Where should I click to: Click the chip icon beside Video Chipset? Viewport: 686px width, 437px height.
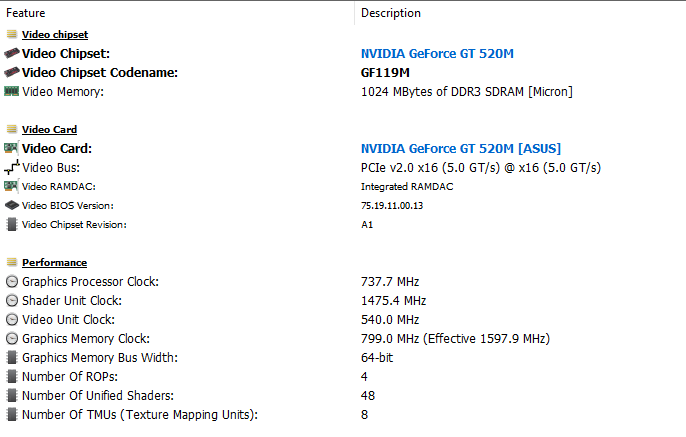pyautogui.click(x=11, y=54)
